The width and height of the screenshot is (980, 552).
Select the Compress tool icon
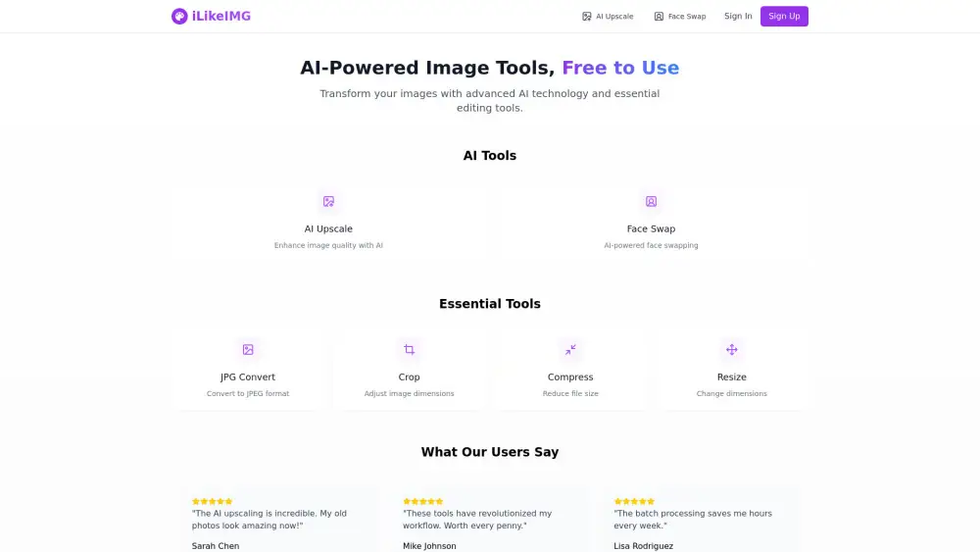point(570,349)
